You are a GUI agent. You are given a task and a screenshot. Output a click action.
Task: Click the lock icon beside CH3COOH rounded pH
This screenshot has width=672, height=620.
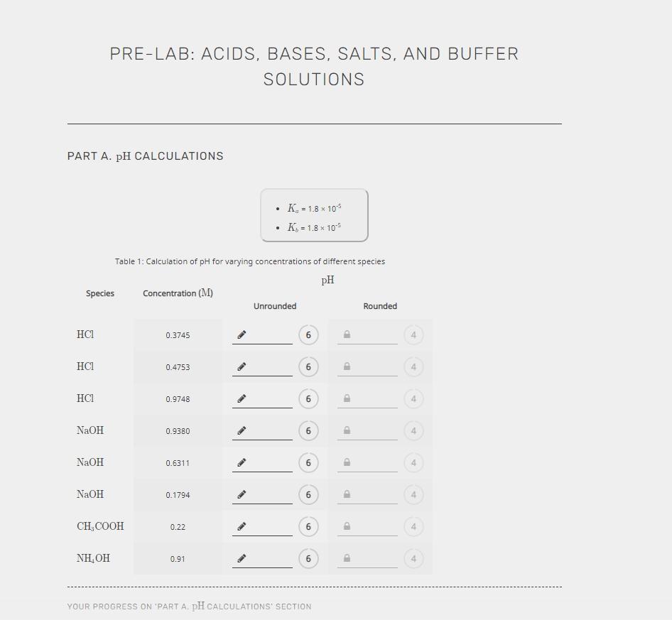[347, 526]
